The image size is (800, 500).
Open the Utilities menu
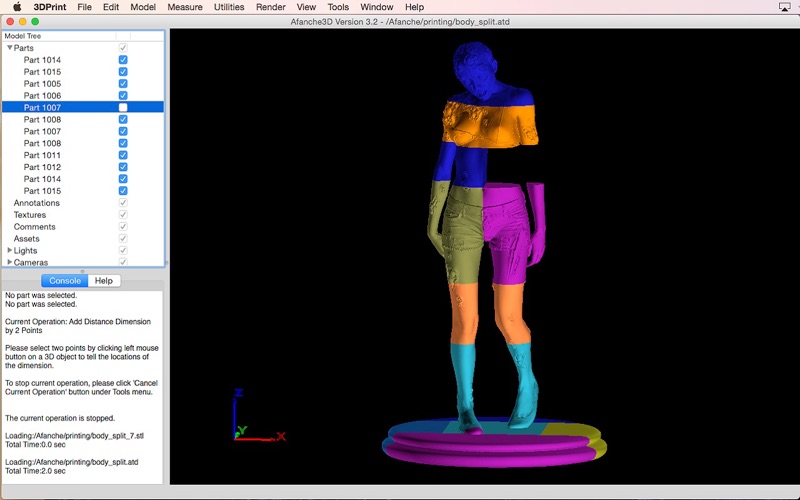click(x=229, y=7)
